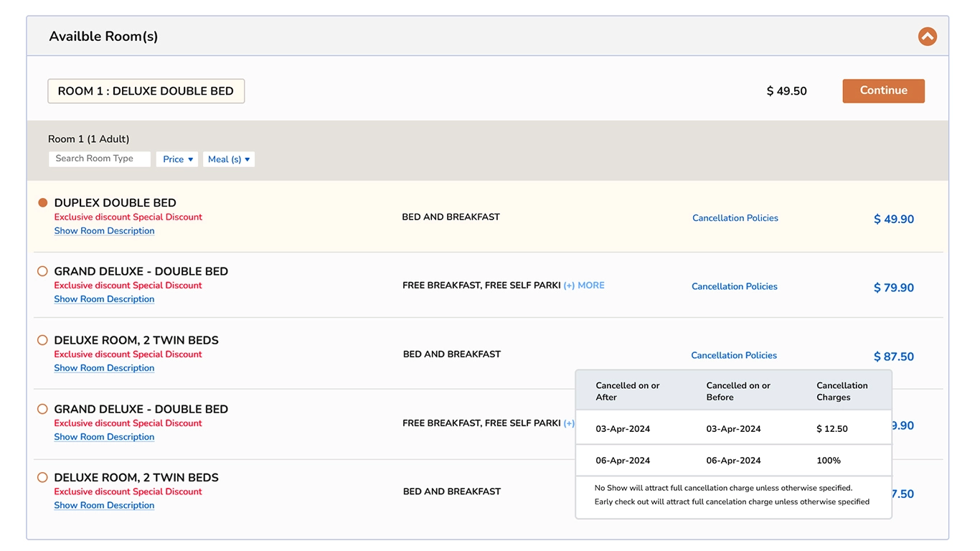Show Room Description for Duplex Double Bed
The width and height of the screenshot is (980, 551).
coord(104,231)
